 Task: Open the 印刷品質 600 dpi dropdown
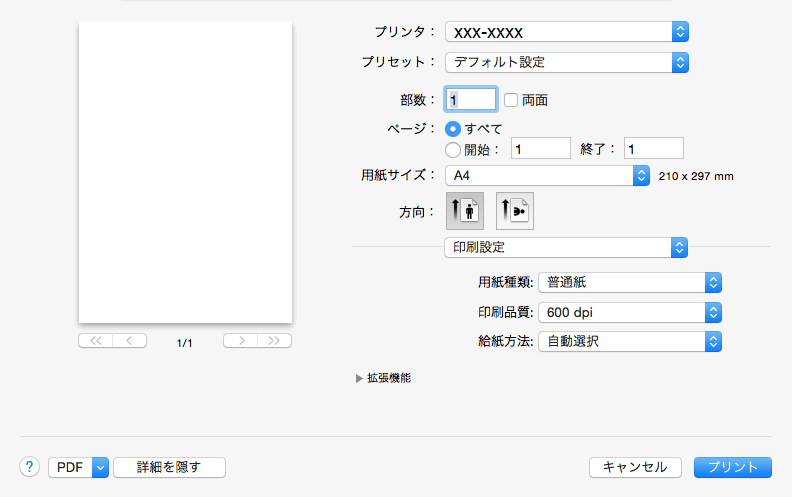(x=630, y=313)
